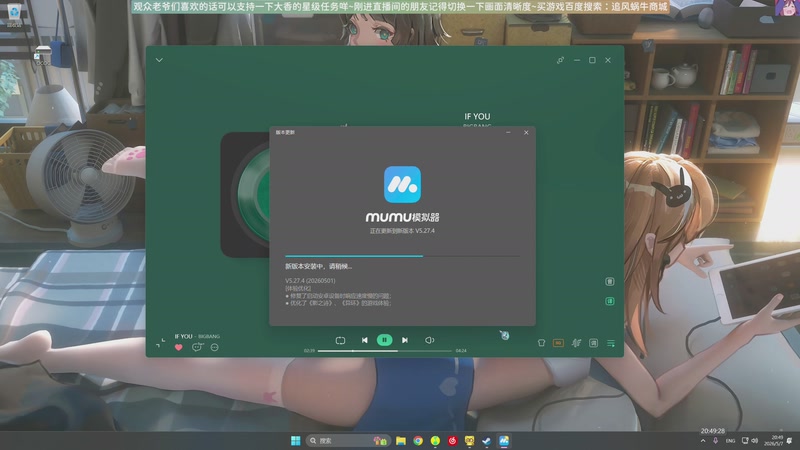This screenshot has width=800, height=450.
Task: Pause the currently playing song
Action: (x=385, y=340)
